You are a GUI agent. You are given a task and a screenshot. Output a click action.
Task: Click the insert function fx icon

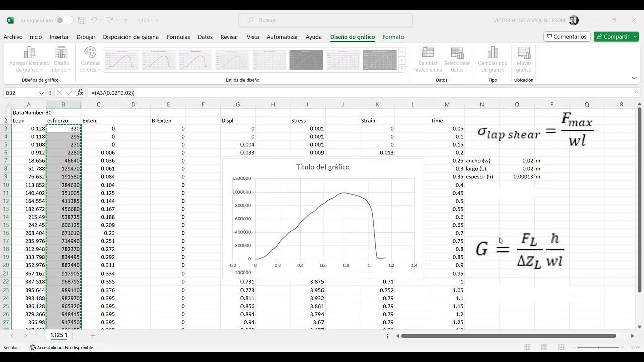point(80,93)
